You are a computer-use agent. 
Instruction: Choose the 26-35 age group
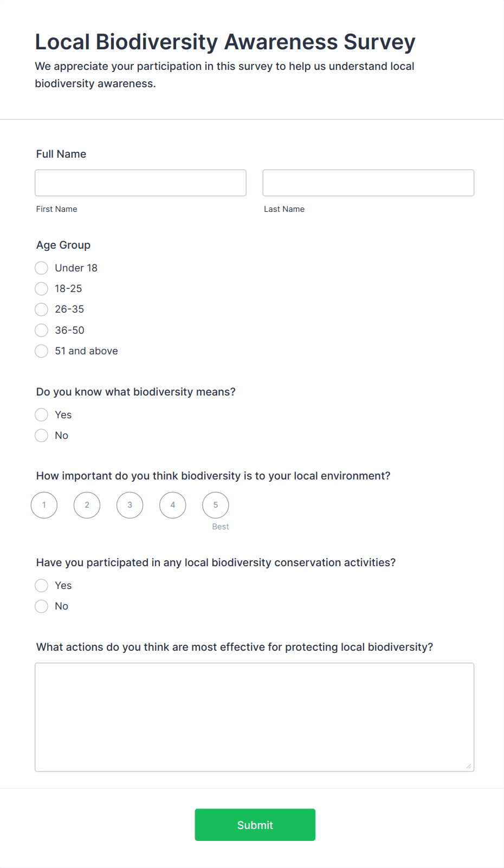tap(42, 309)
